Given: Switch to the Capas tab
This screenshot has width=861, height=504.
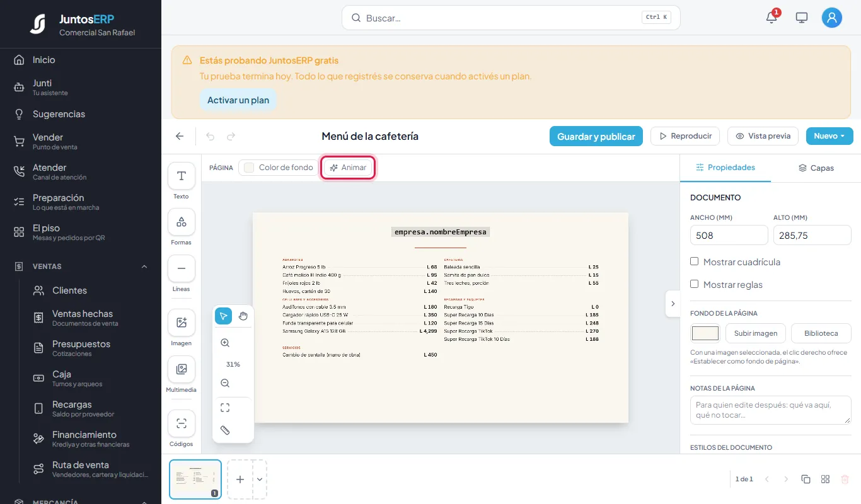Looking at the screenshot, I should (x=816, y=168).
